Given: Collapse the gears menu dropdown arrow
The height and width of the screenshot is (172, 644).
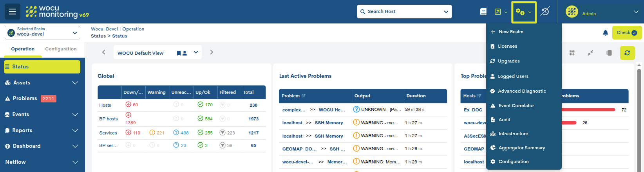Looking at the screenshot, I should coord(530,12).
